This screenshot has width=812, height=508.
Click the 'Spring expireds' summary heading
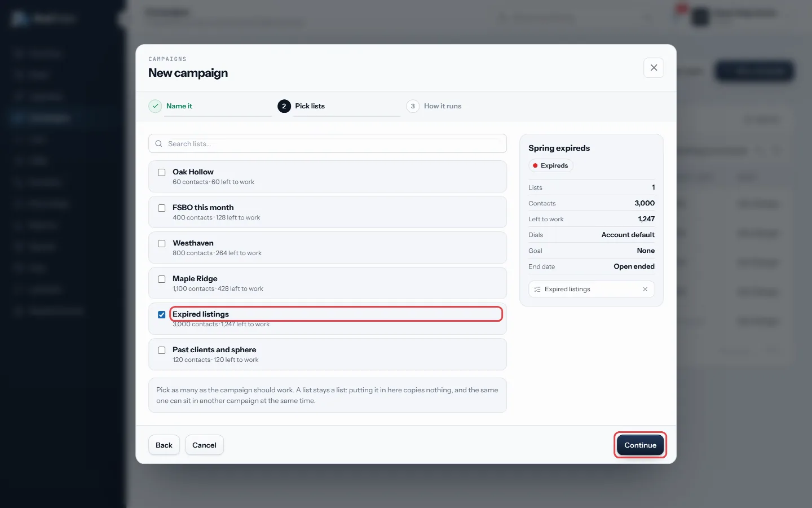click(x=559, y=148)
